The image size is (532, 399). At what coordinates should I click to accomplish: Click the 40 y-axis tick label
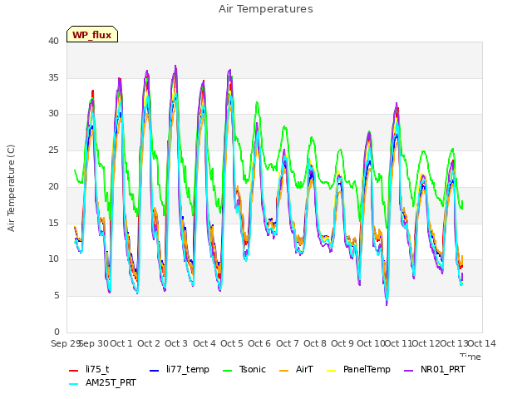(x=53, y=42)
